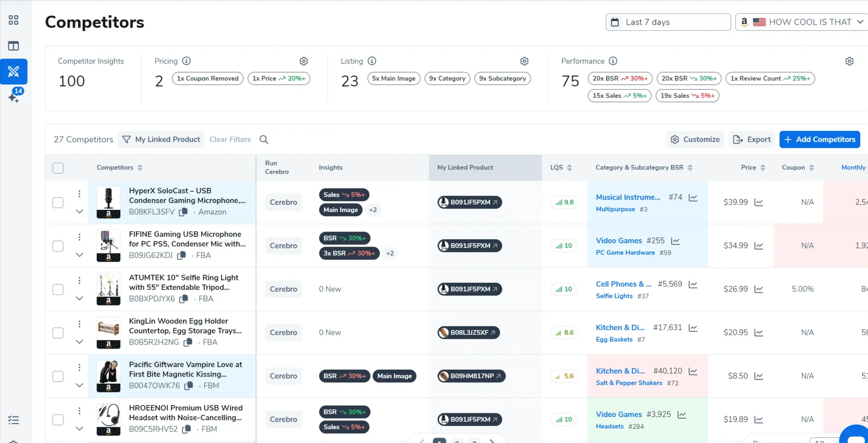The height and width of the screenshot is (443, 868).
Task: View the price history chart icon for HyperX SoloCast
Action: [759, 202]
